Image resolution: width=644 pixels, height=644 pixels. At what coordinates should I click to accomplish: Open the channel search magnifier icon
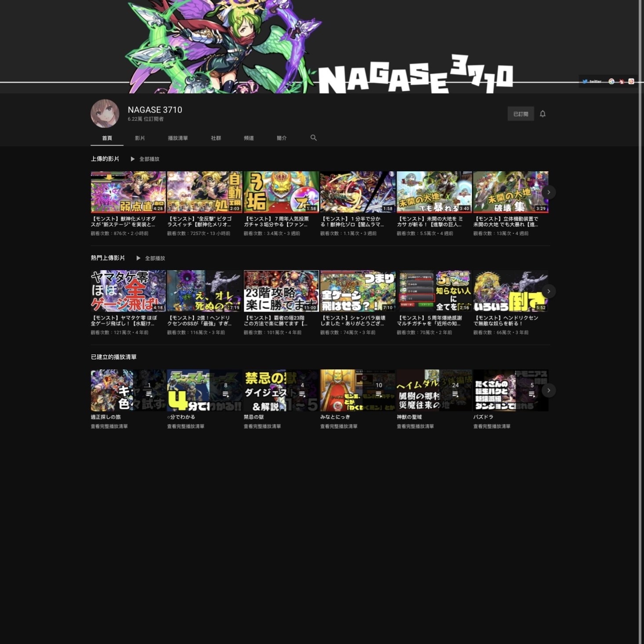point(314,137)
